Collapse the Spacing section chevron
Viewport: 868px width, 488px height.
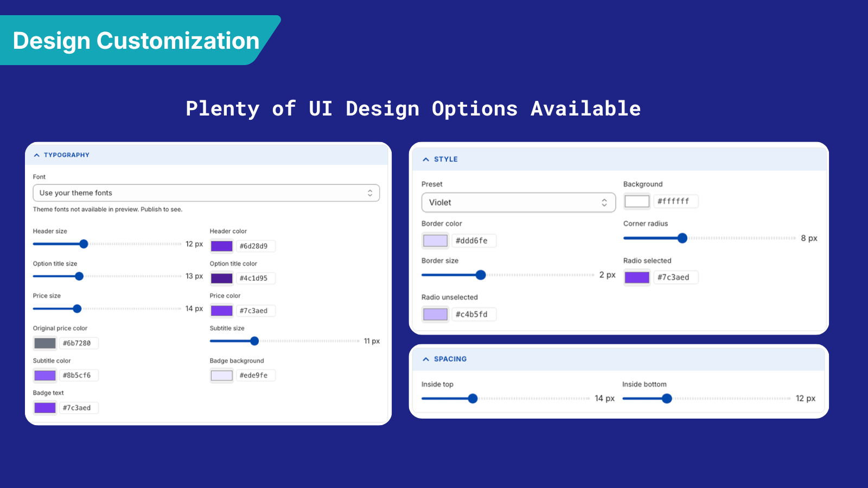(x=426, y=359)
